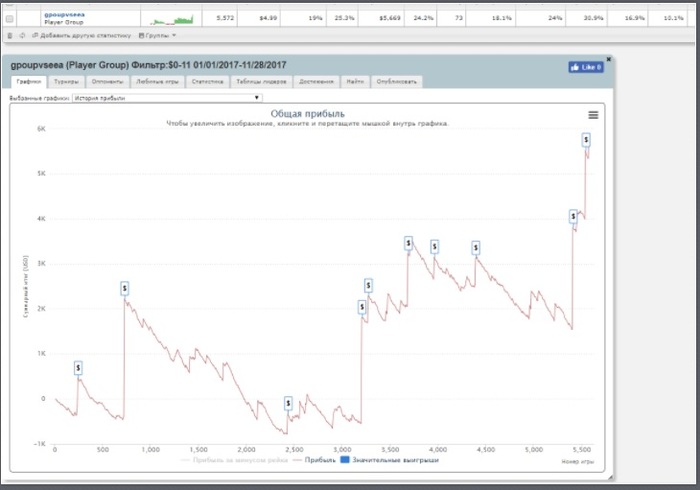The image size is (700, 490).
Task: Open the 'Опубликовать' tab
Action: (396, 82)
